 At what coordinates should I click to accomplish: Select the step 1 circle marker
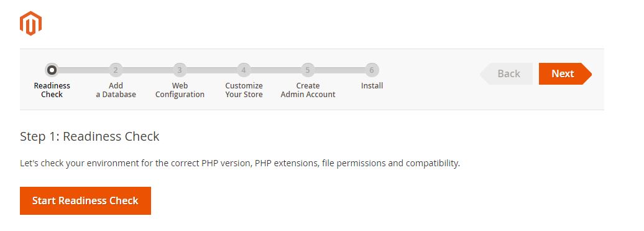click(52, 70)
